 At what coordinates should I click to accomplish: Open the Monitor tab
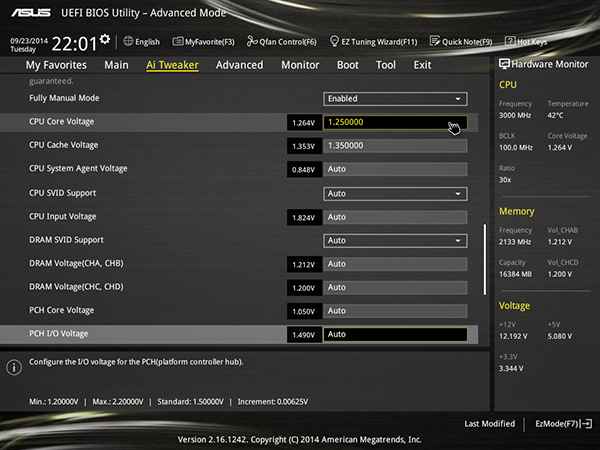click(300, 65)
